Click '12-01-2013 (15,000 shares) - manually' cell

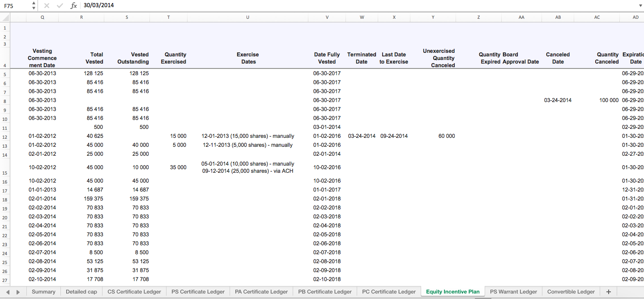[x=247, y=136]
